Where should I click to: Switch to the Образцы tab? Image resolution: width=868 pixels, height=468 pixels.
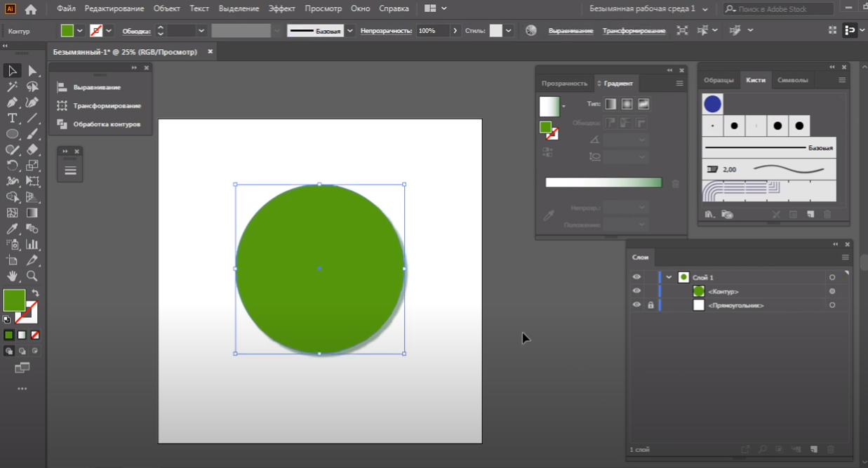pos(719,80)
